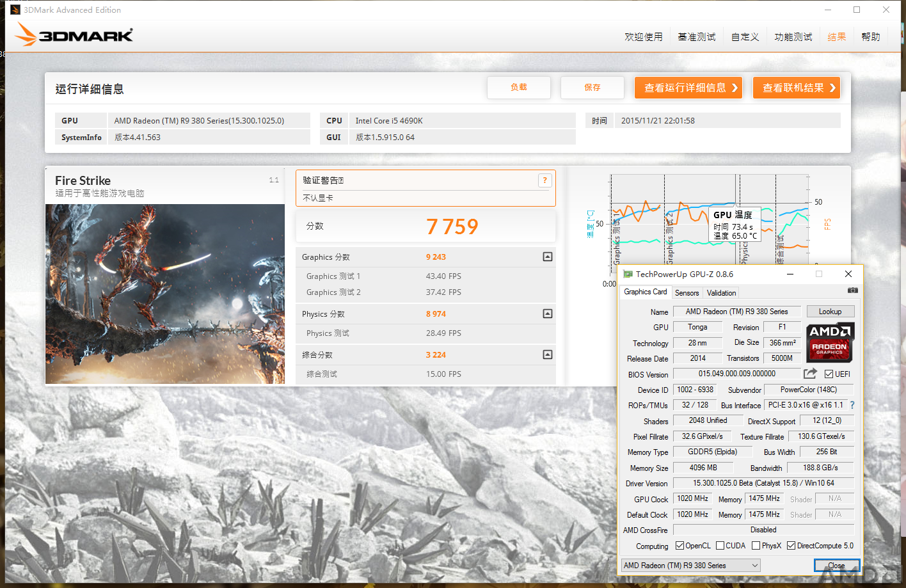The height and width of the screenshot is (588, 906).
Task: Click Graphics 测试 2 37.42 FPS row
Action: coord(425,292)
